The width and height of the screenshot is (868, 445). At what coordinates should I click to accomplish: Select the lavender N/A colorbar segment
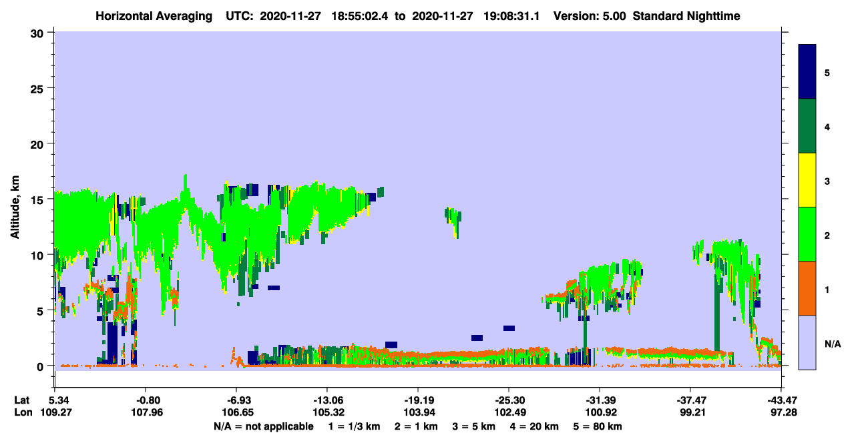807,342
